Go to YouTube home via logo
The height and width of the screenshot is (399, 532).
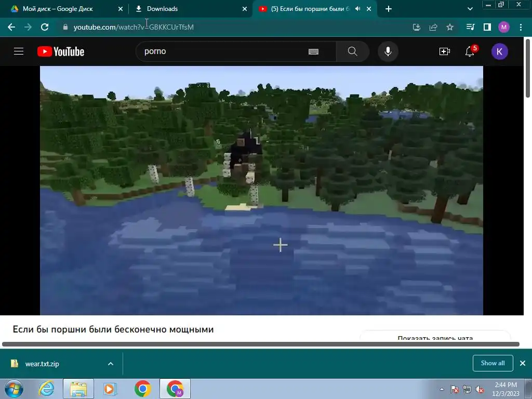click(61, 51)
